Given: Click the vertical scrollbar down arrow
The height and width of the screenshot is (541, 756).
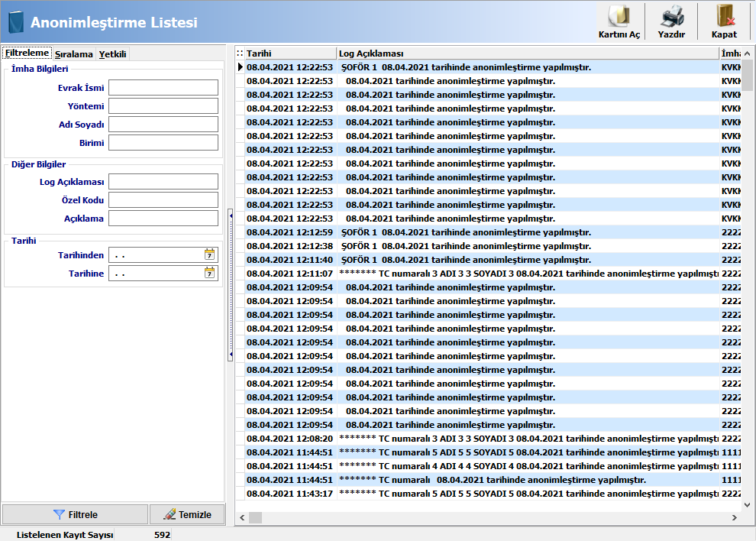Looking at the screenshot, I should point(748,505).
